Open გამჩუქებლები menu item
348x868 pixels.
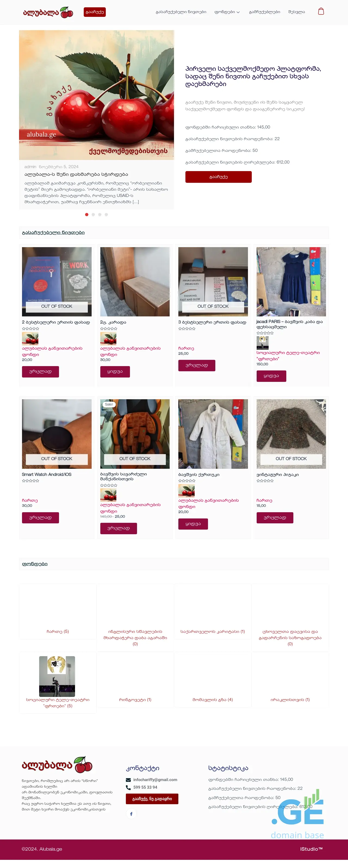pyautogui.click(x=264, y=12)
